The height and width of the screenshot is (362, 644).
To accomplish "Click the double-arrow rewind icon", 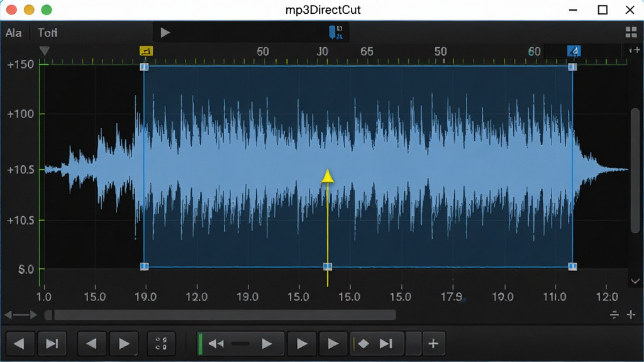I will [x=216, y=344].
